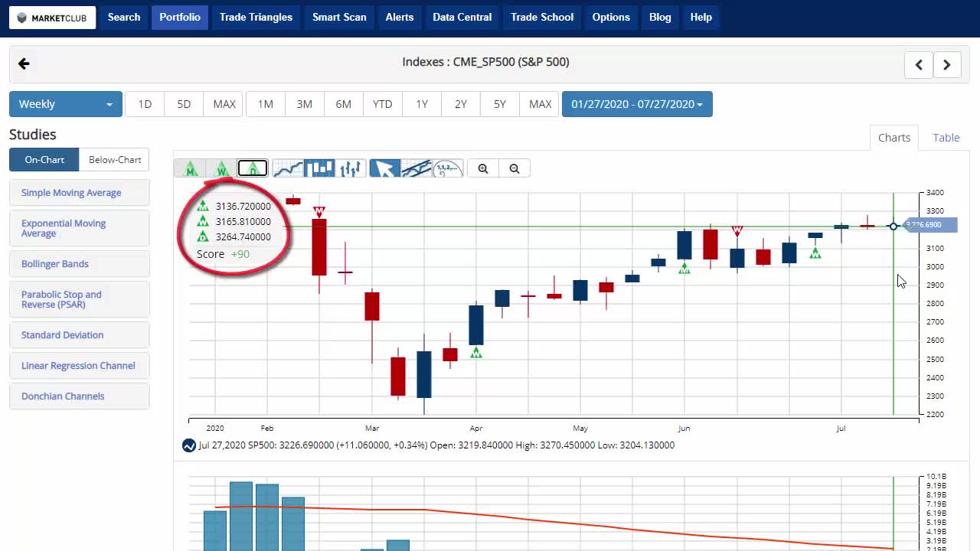This screenshot has width=980, height=551.
Task: Open the Options menu
Action: pos(611,17)
